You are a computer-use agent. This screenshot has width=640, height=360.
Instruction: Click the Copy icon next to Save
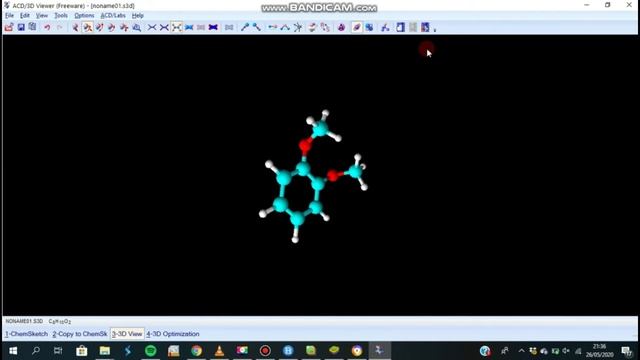32,27
